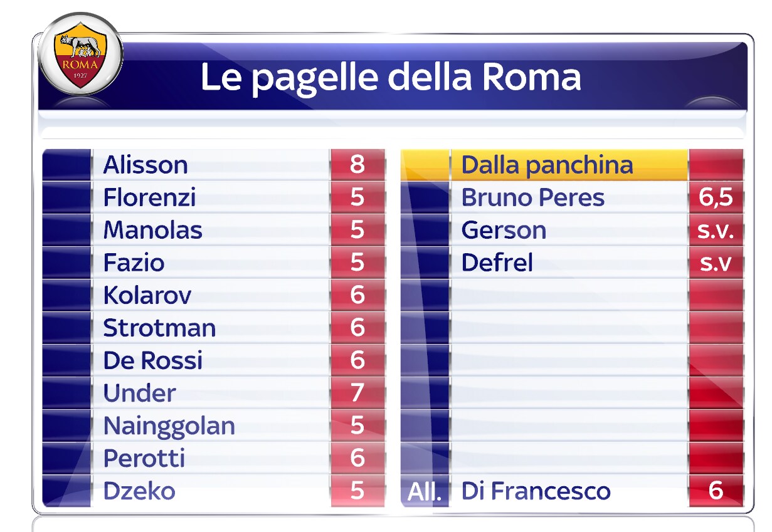Click the AS Roma crest logo
Image resolution: width=772 pixels, height=532 pixels.
[80, 54]
